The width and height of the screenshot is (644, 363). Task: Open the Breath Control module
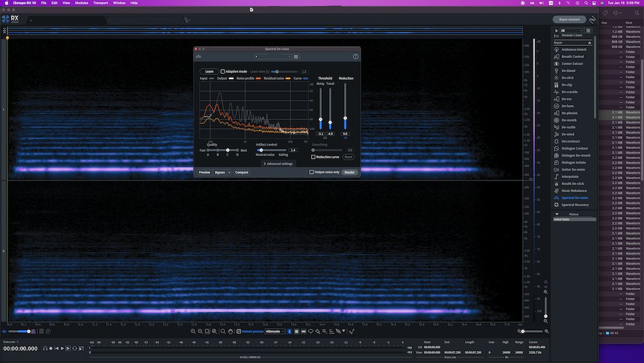573,56
